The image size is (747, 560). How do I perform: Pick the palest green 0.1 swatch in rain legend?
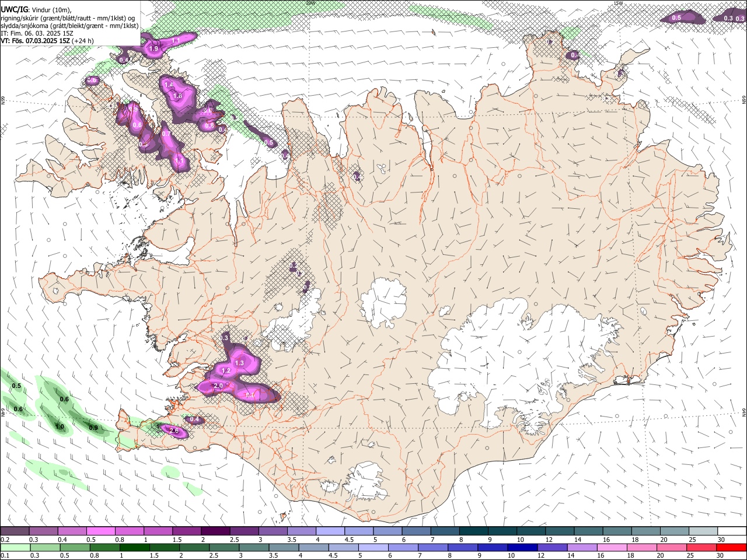click(x=15, y=547)
